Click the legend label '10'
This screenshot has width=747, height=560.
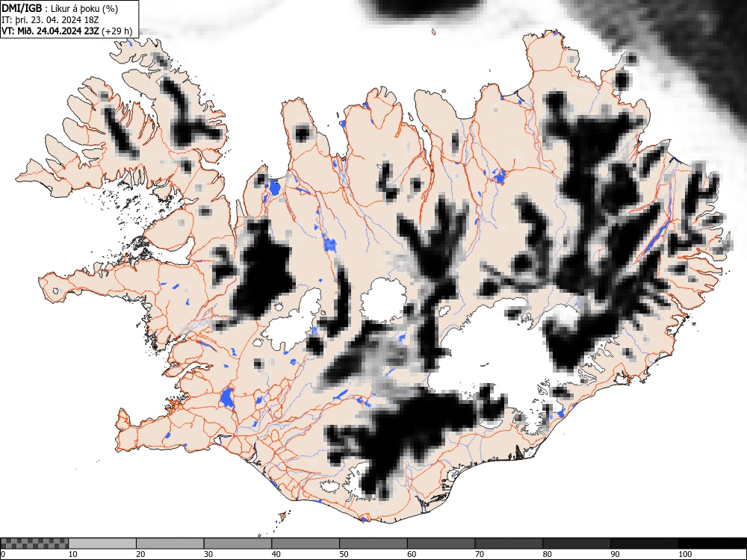coord(73,554)
